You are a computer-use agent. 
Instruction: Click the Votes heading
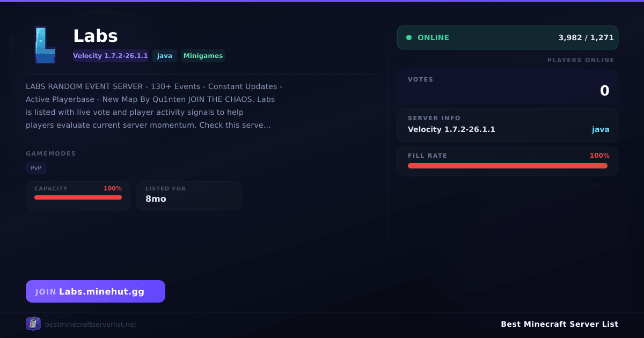(x=420, y=79)
